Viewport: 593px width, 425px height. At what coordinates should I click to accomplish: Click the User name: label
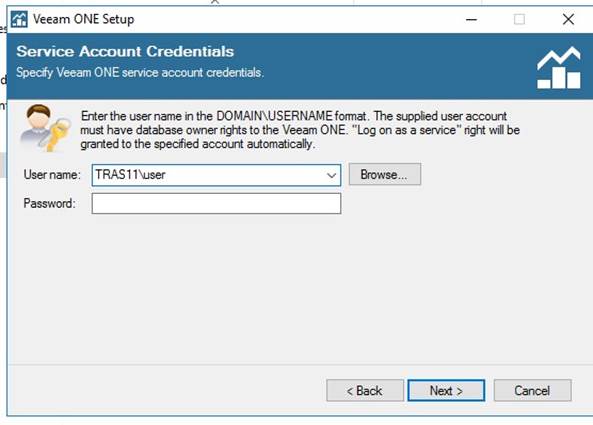click(x=52, y=175)
